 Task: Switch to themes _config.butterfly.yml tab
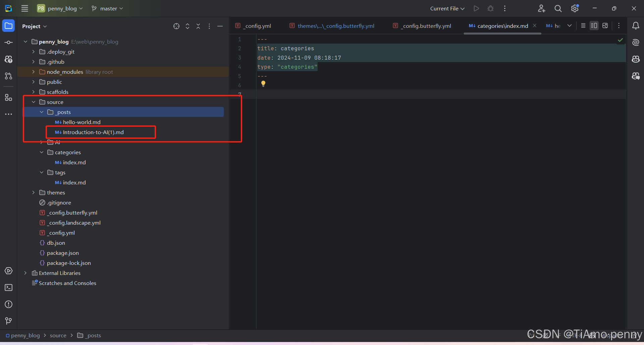[x=335, y=26]
